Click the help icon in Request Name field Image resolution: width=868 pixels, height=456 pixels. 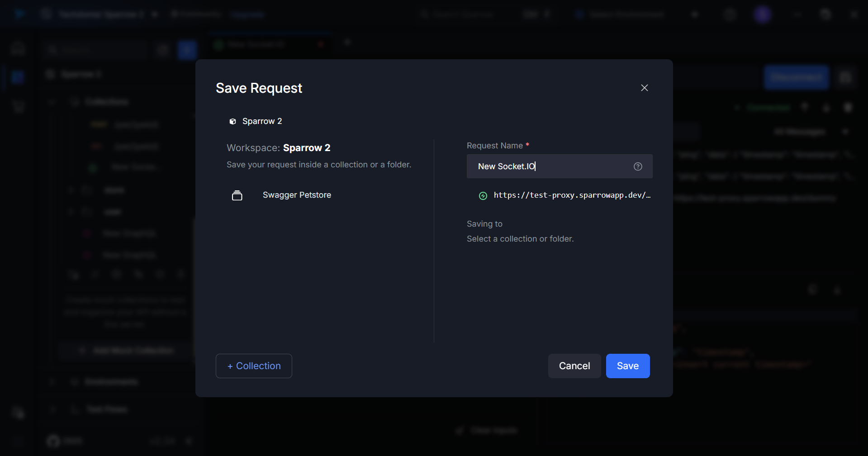pyautogui.click(x=638, y=166)
